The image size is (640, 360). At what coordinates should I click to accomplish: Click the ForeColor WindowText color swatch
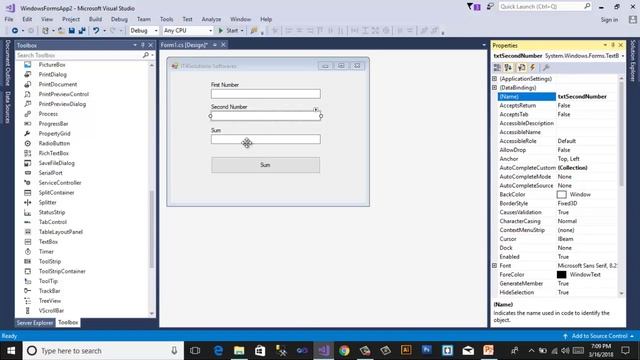pos(562,275)
